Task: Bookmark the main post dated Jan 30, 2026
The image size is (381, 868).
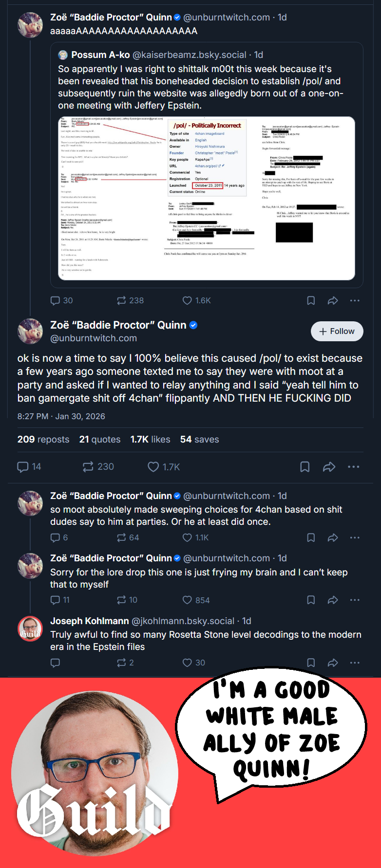Action: click(305, 467)
